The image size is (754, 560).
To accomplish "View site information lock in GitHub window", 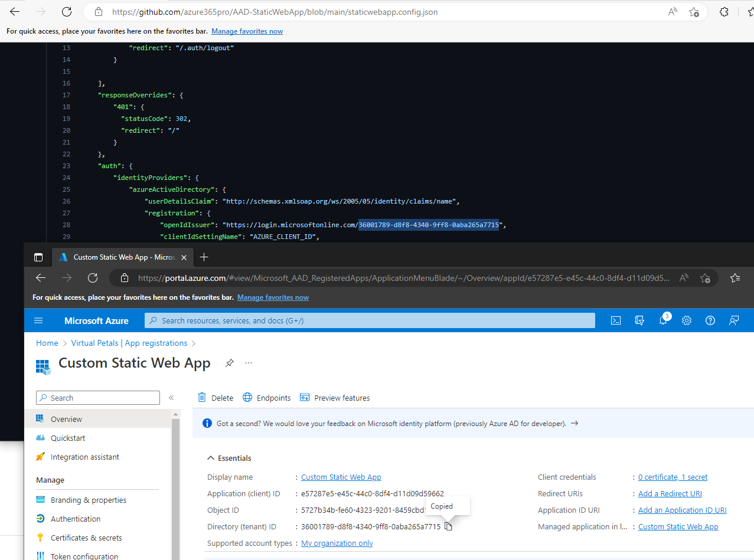I will pyautogui.click(x=99, y=12).
